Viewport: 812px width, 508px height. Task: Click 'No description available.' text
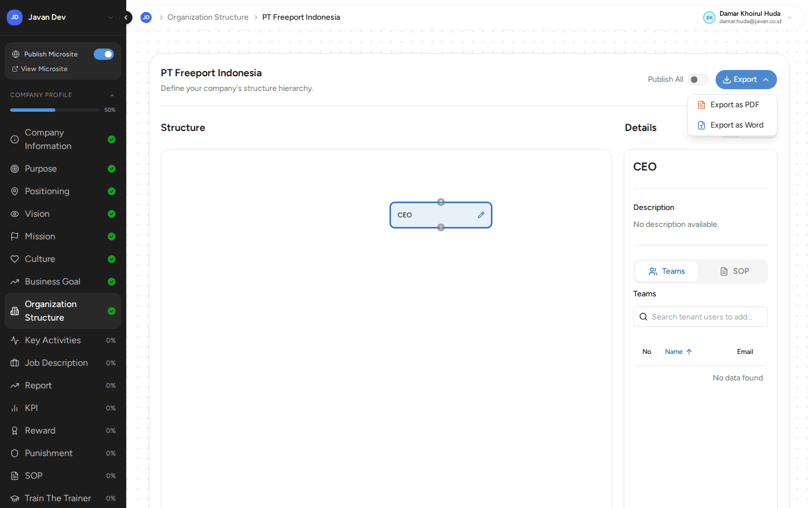676,225
